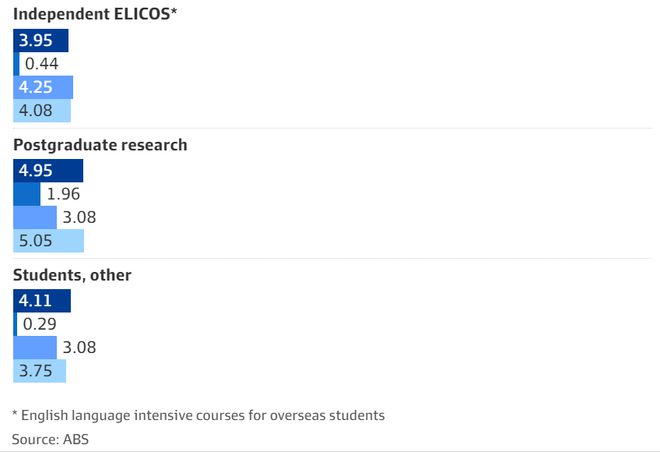660x452 pixels.
Task: Click the 0.44 value label
Action: tap(42, 64)
